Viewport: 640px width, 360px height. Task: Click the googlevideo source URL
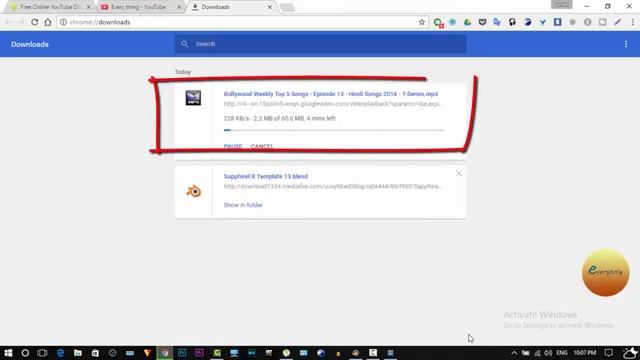coord(332,104)
